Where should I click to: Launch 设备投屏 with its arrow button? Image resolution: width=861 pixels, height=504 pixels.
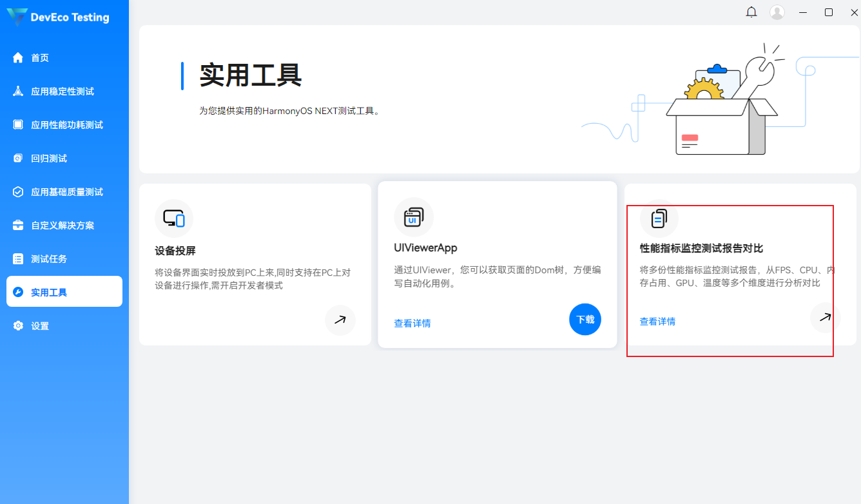click(x=340, y=320)
